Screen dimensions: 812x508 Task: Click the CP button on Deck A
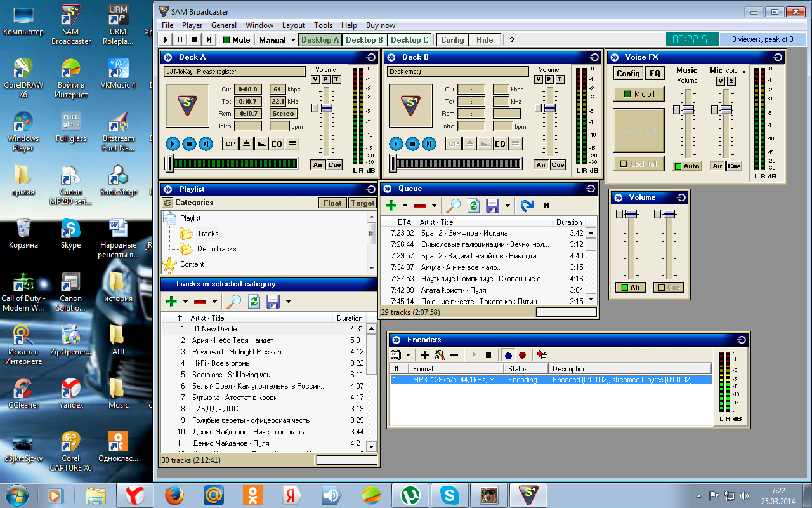pos(230,144)
